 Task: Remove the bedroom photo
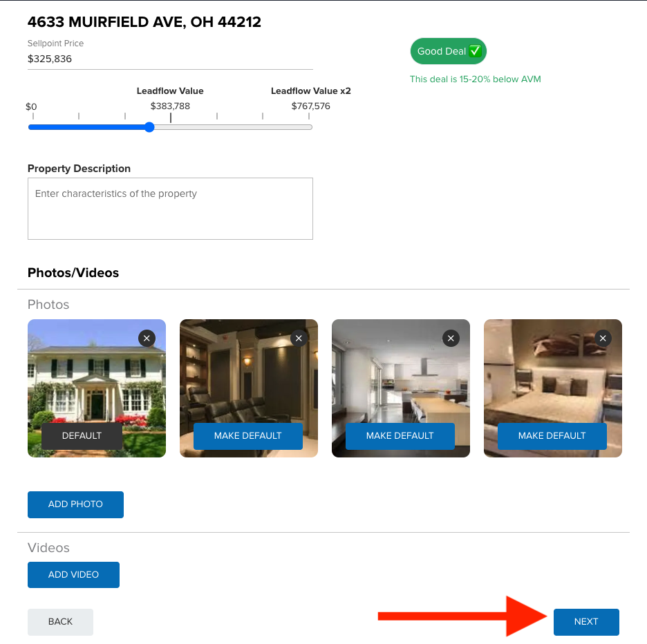[603, 339]
